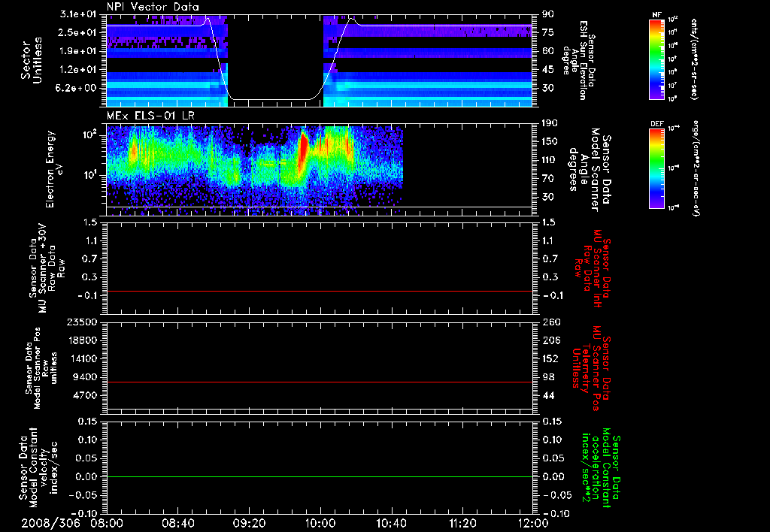
Task: Click the green "Model Constant acceleration" axis label
Action: click(600, 467)
